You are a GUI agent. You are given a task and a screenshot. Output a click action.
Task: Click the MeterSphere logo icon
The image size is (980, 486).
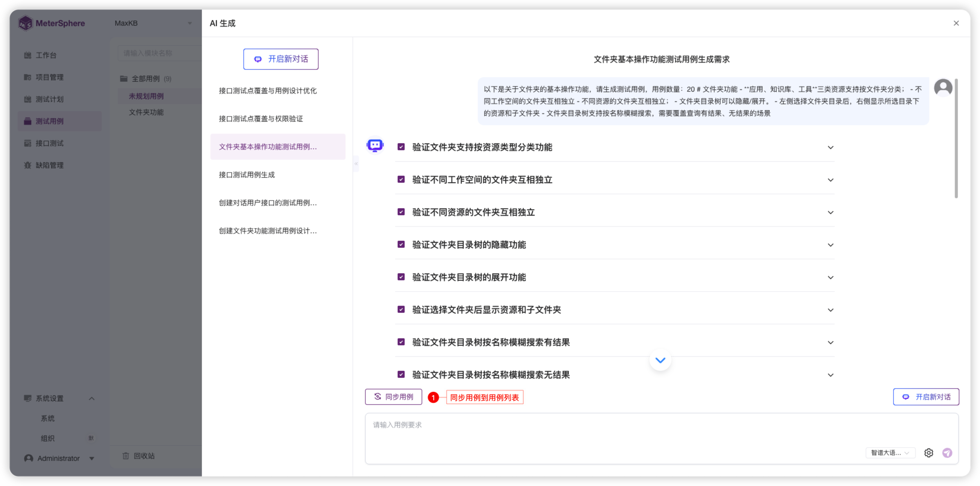tap(25, 23)
